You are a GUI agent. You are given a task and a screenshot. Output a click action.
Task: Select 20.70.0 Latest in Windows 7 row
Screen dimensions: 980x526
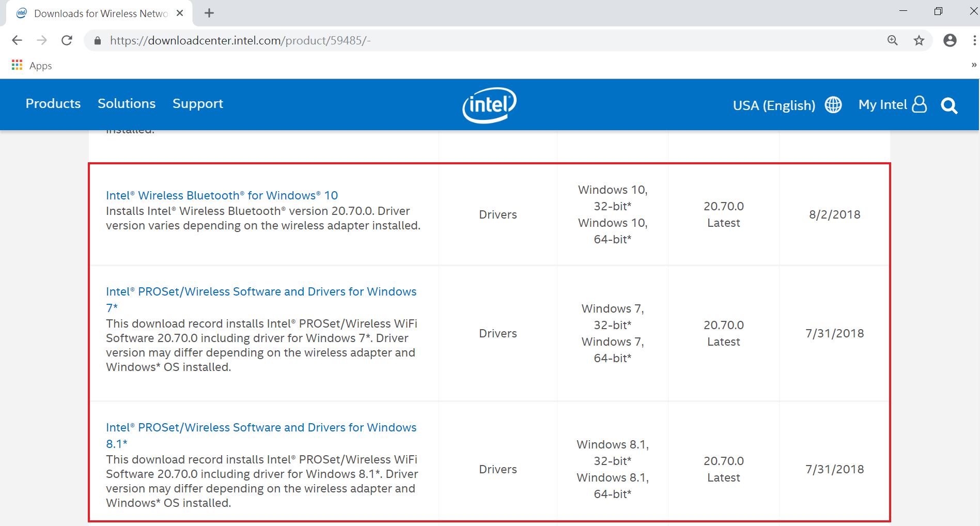pyautogui.click(x=723, y=333)
